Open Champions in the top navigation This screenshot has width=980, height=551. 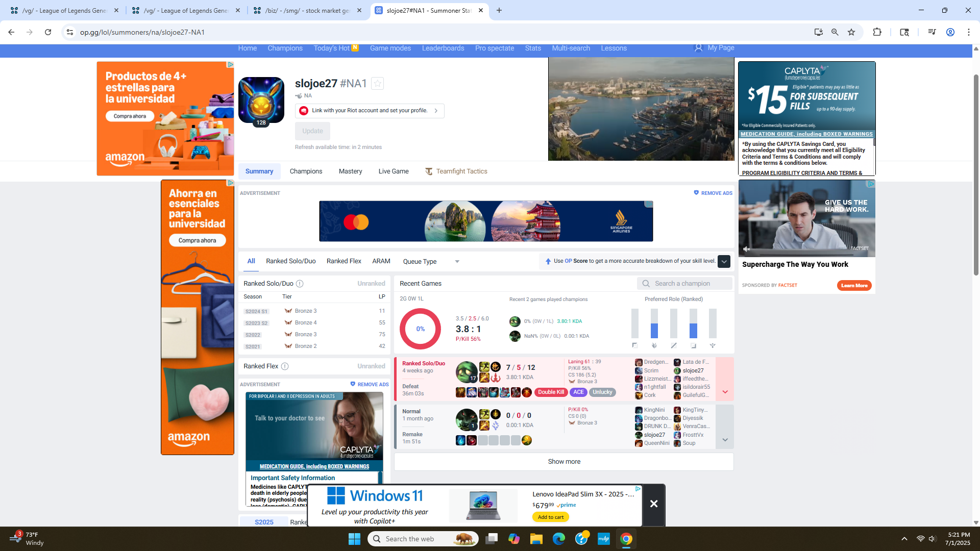point(285,48)
